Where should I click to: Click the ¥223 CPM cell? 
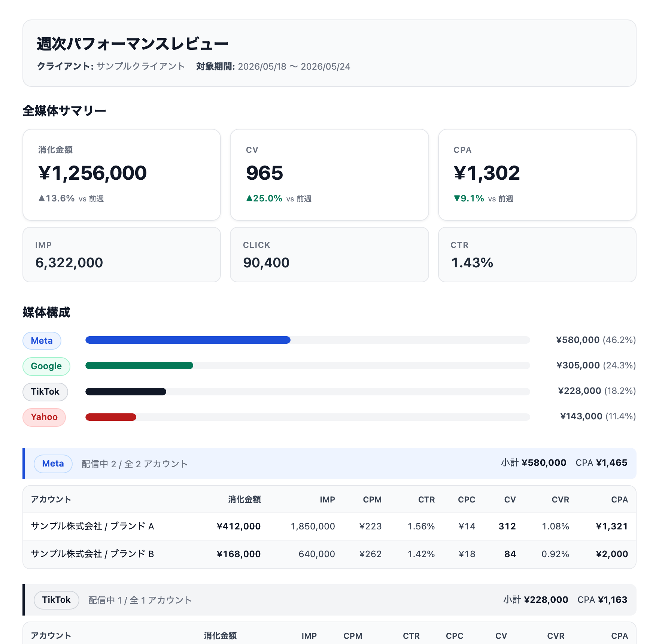[370, 526]
